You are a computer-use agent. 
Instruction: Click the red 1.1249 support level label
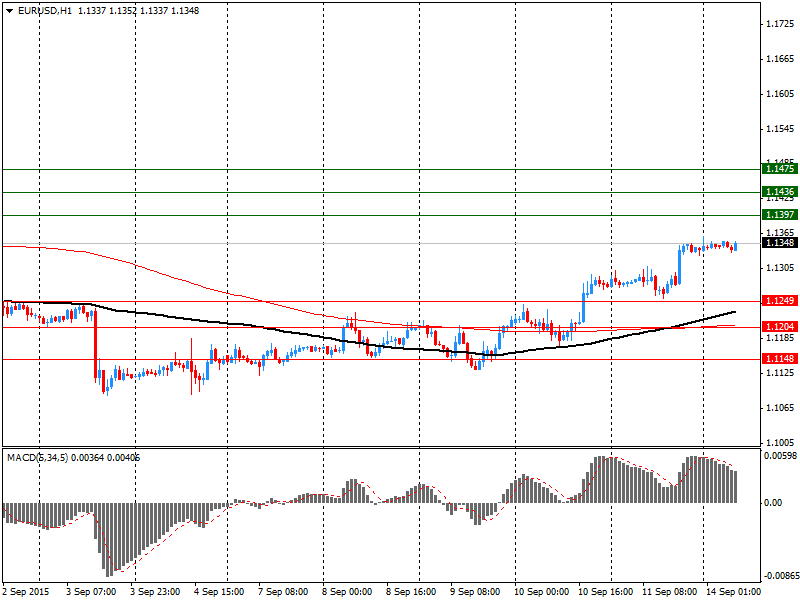pos(780,301)
